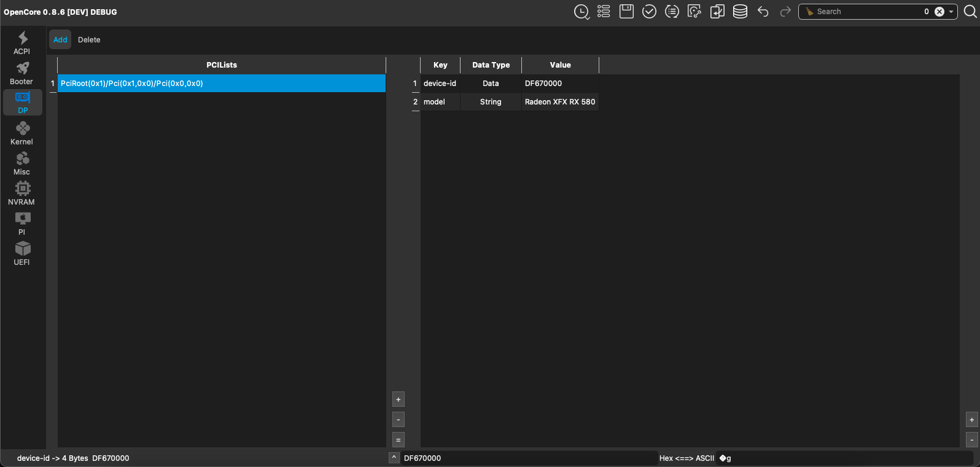This screenshot has width=980, height=467.
Task: Clear the search field with X button
Action: click(x=939, y=12)
